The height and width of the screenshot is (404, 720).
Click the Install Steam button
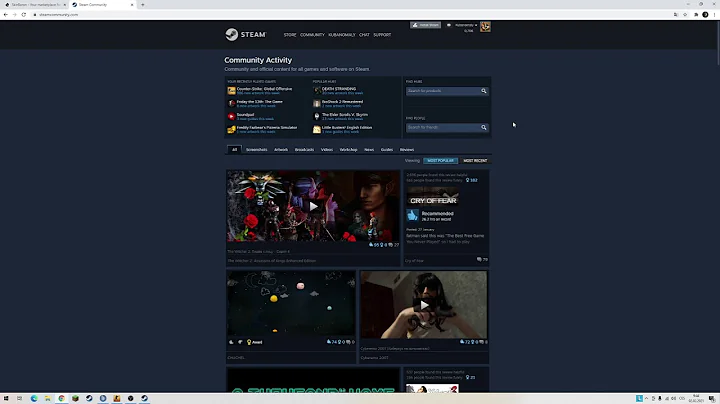point(425,25)
